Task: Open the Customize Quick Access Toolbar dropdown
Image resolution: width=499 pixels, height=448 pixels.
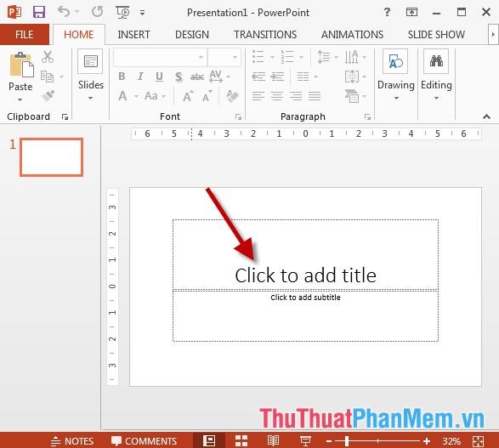Action: click(x=142, y=13)
